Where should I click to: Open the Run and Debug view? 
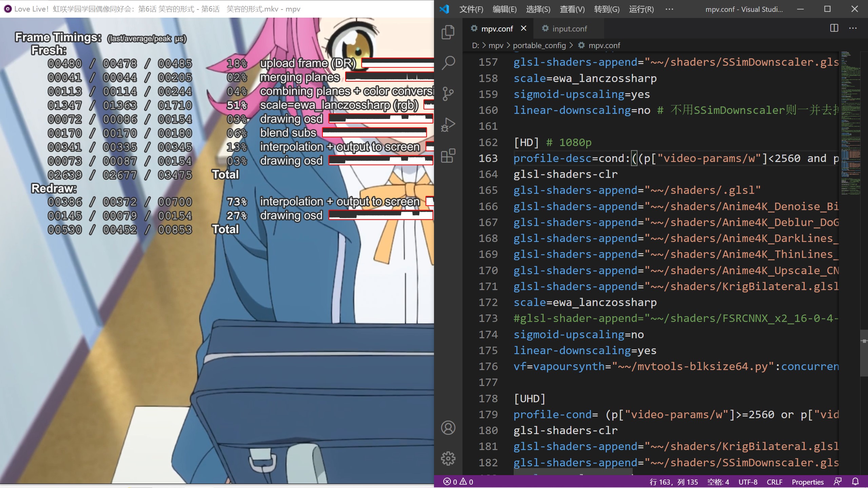point(448,124)
